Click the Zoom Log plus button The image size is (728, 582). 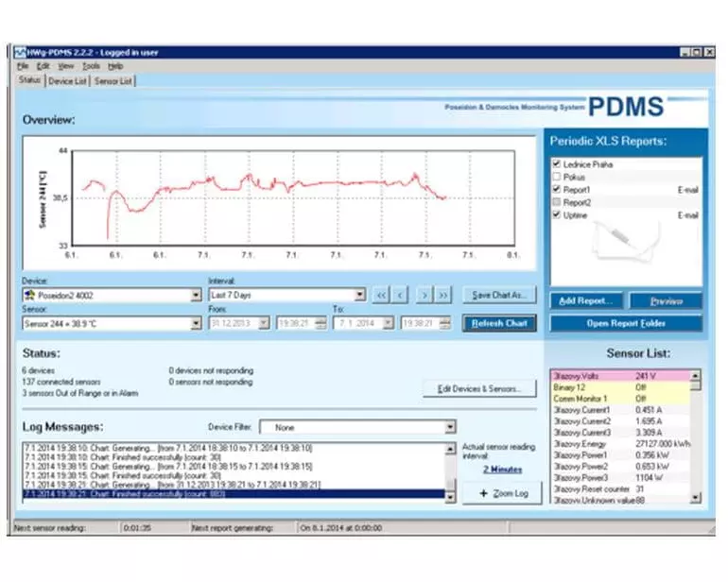501,493
